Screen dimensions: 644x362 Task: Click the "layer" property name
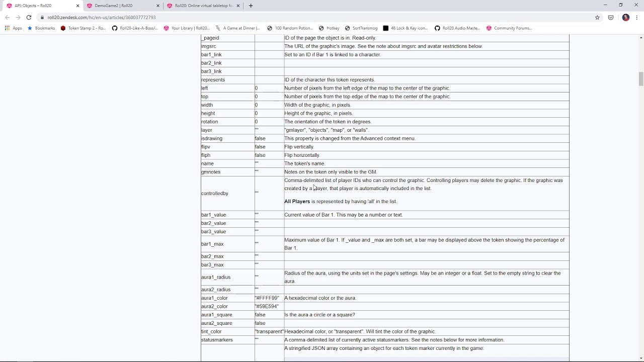(x=206, y=130)
